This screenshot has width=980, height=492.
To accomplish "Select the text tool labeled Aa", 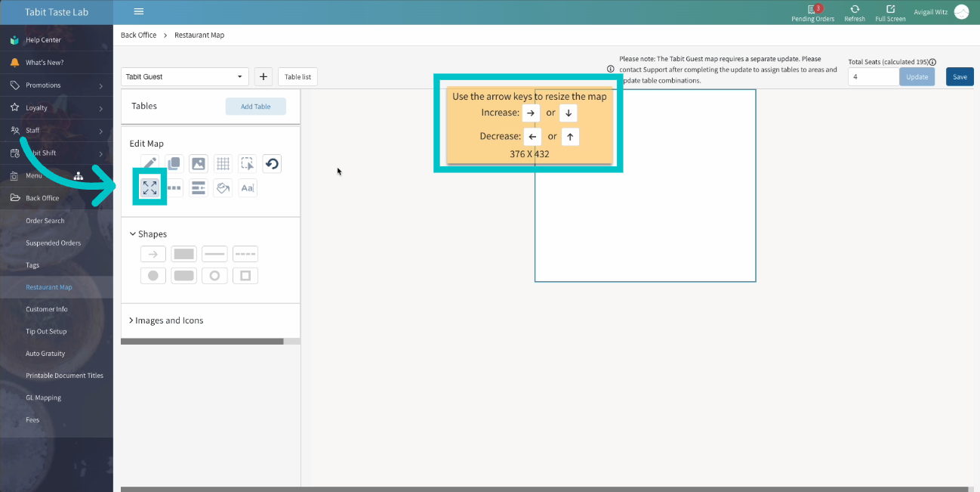I will point(247,188).
